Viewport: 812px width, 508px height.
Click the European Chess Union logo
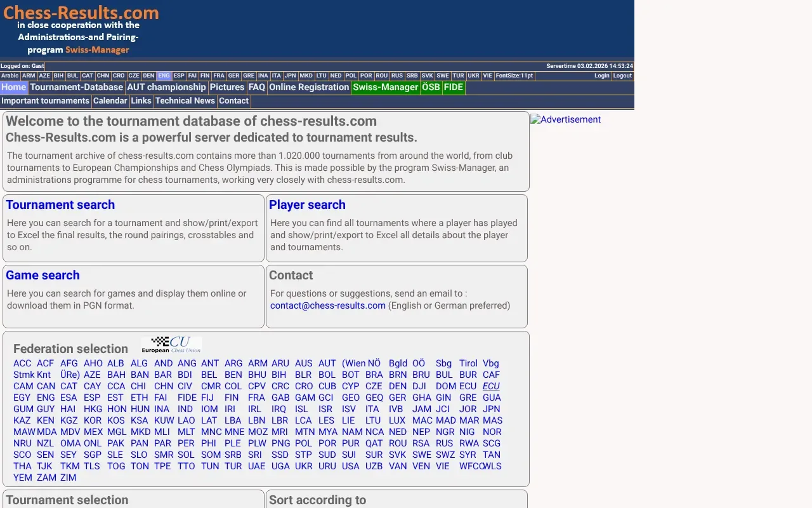171,345
